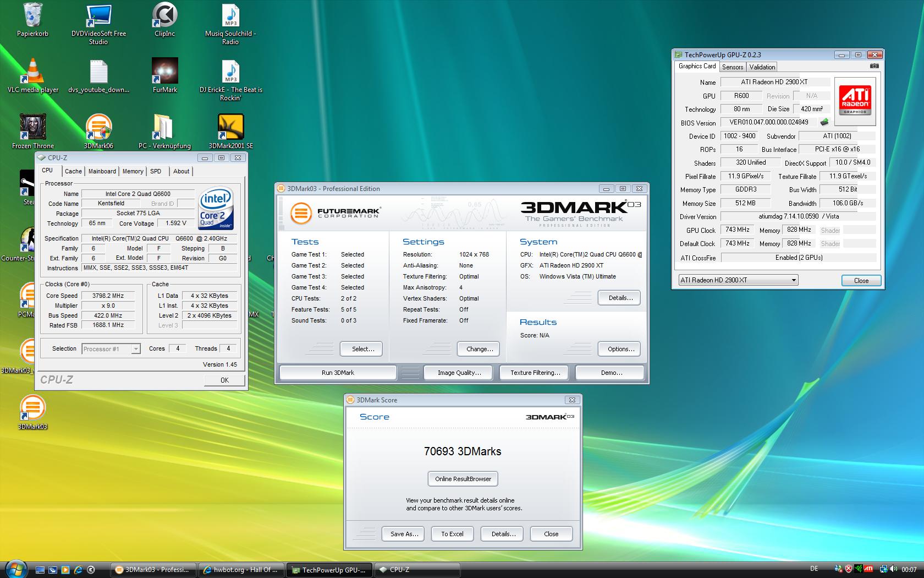This screenshot has height=578, width=924.
Task: Click the Core Speed 3798.2 MHz field
Action: click(108, 296)
